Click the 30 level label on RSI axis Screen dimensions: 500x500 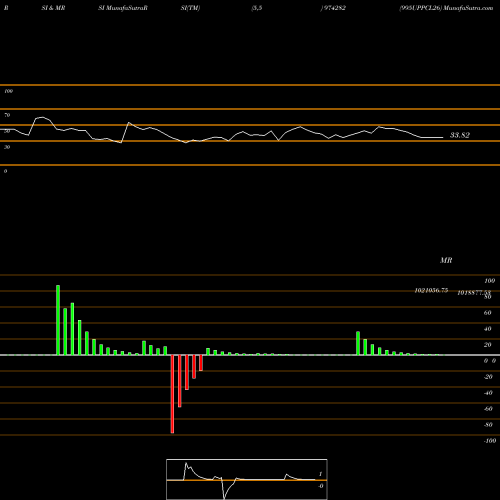7,147
